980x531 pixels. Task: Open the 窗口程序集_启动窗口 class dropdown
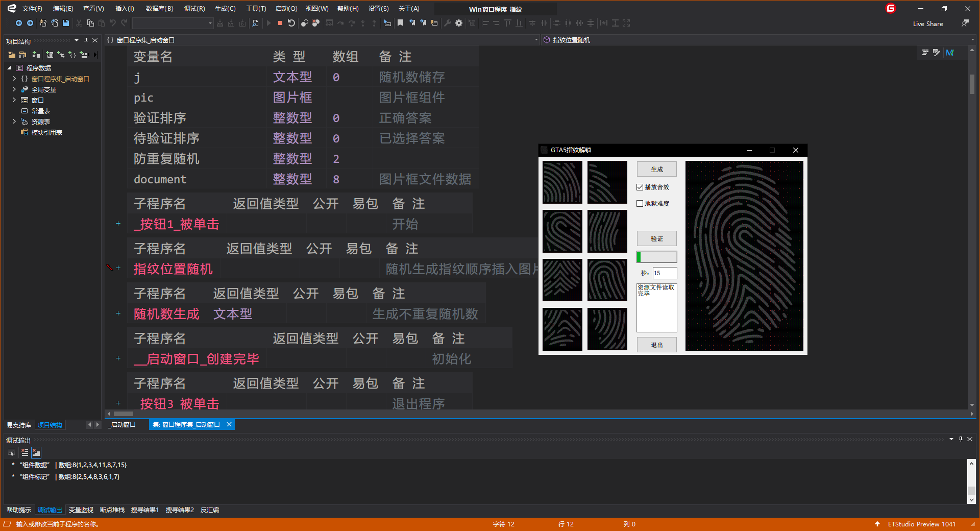tap(536, 40)
